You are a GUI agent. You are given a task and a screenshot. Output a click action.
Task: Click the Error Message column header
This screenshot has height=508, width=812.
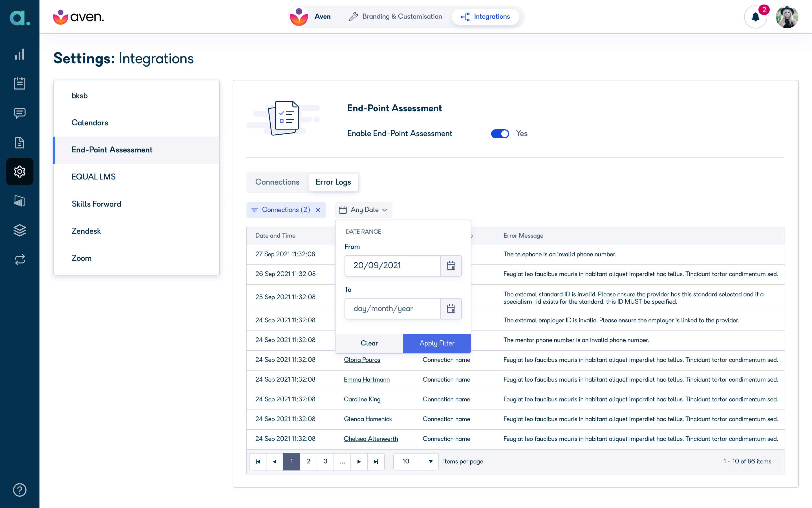(x=523, y=236)
